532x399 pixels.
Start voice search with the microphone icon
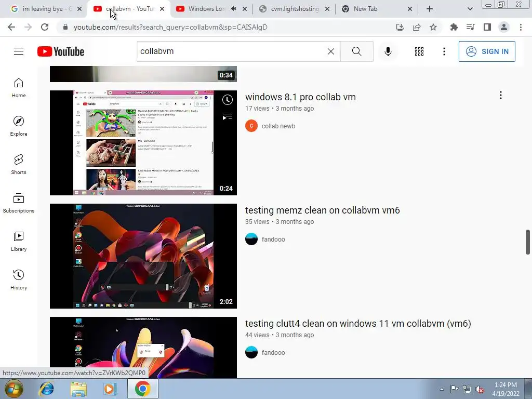pyautogui.click(x=388, y=51)
